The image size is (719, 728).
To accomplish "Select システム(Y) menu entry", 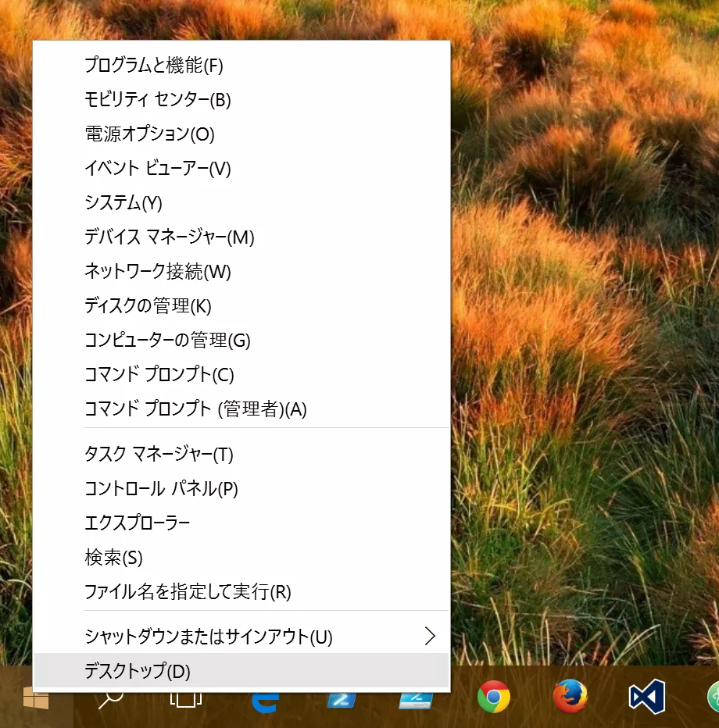I will pyautogui.click(x=123, y=203).
